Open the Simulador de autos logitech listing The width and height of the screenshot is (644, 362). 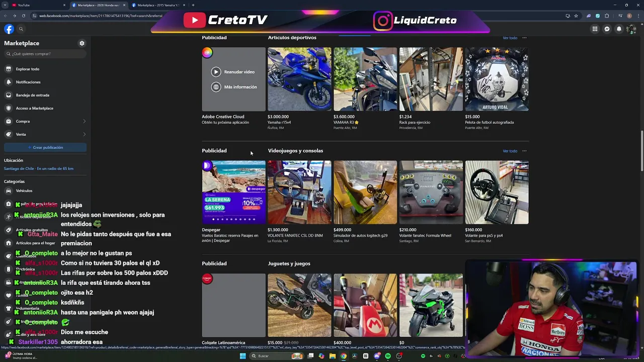365,192
